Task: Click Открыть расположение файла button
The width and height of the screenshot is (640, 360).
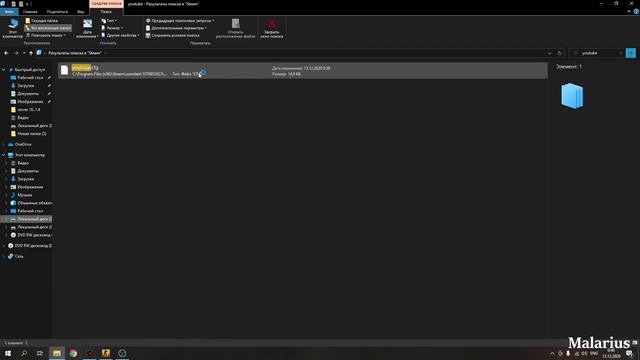Action: click(x=236, y=28)
